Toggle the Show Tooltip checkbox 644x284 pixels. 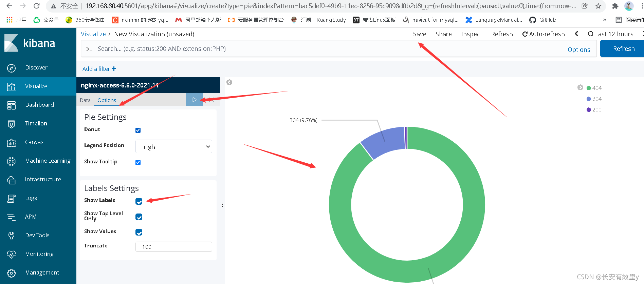click(x=138, y=162)
